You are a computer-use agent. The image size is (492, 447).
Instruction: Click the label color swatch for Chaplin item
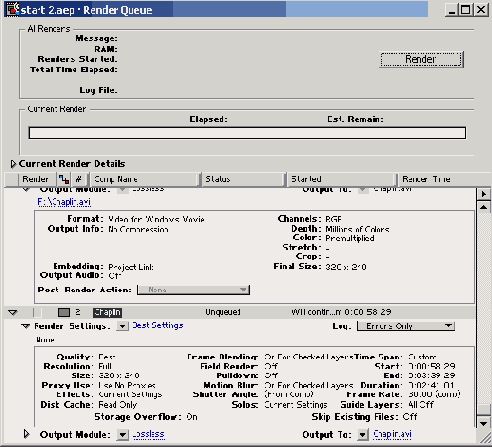pos(64,312)
